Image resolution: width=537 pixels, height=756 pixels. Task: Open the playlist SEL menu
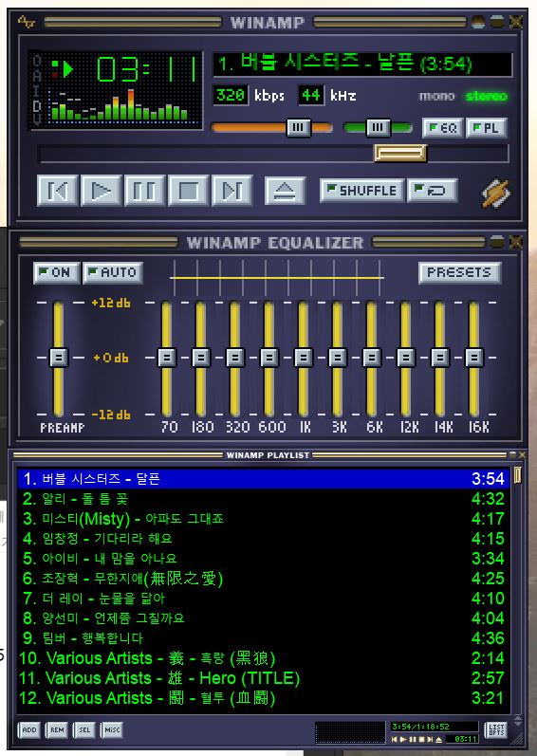pyautogui.click(x=84, y=730)
